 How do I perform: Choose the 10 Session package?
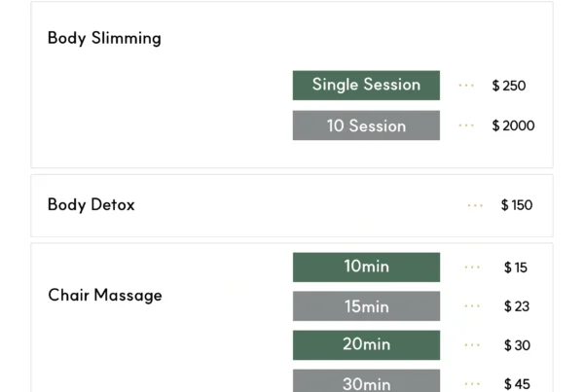366,125
